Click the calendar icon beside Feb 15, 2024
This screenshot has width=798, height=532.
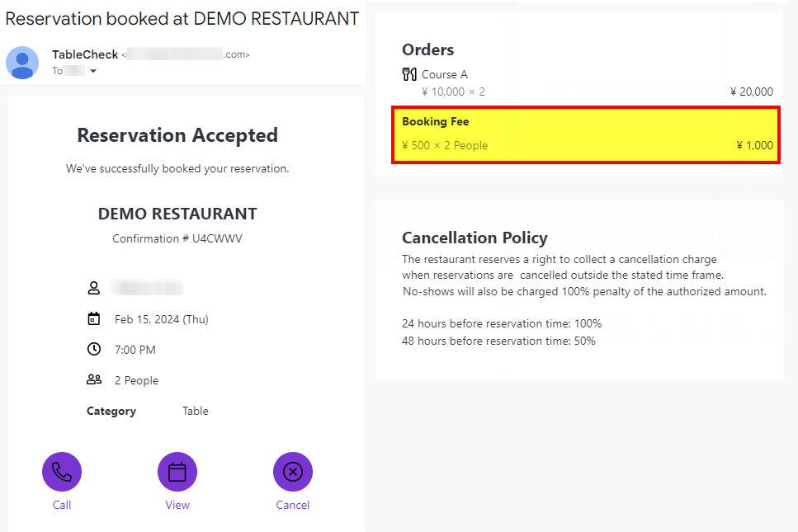coord(94,318)
